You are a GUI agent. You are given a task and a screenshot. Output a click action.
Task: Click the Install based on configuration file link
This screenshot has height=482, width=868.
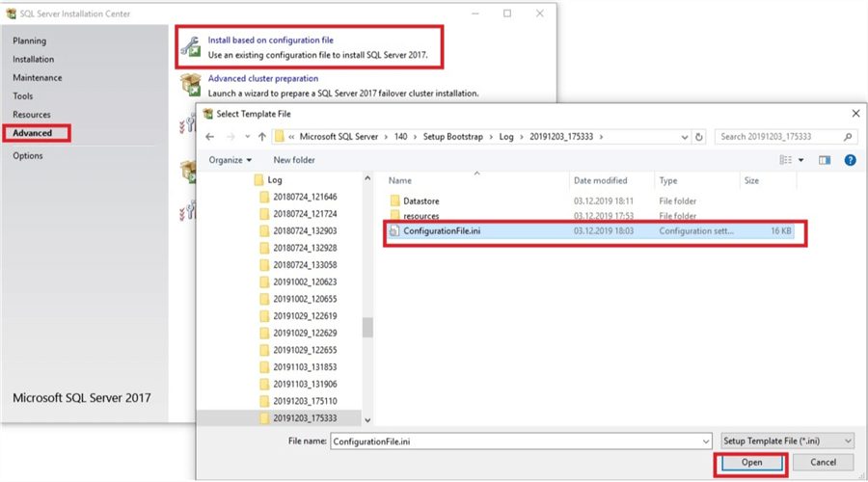(271, 40)
